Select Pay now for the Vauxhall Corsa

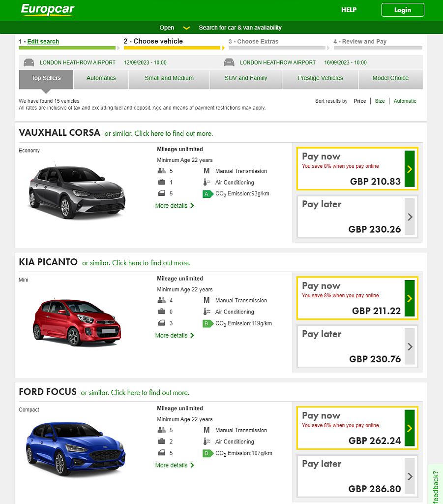[356, 169]
